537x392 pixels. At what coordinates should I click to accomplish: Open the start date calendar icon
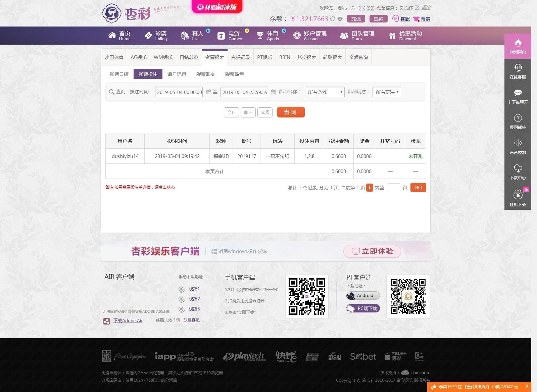point(208,92)
